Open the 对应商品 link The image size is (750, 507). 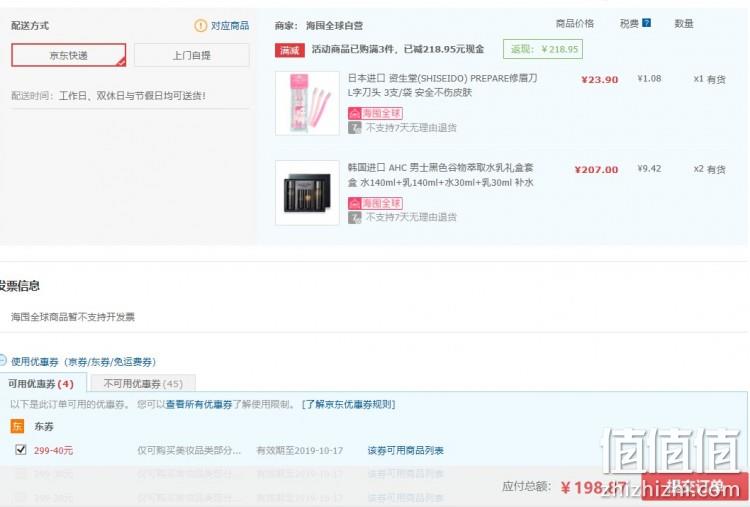coord(230,25)
